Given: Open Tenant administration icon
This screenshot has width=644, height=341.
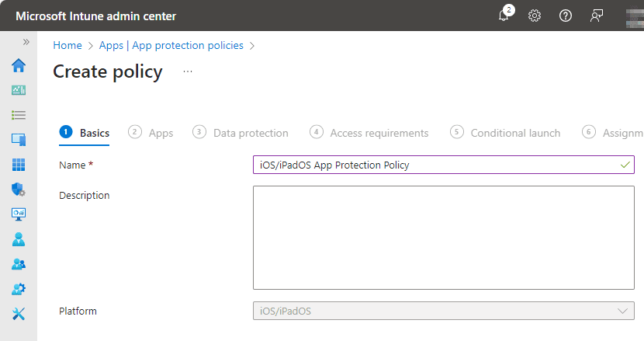Looking at the screenshot, I should [x=19, y=289].
